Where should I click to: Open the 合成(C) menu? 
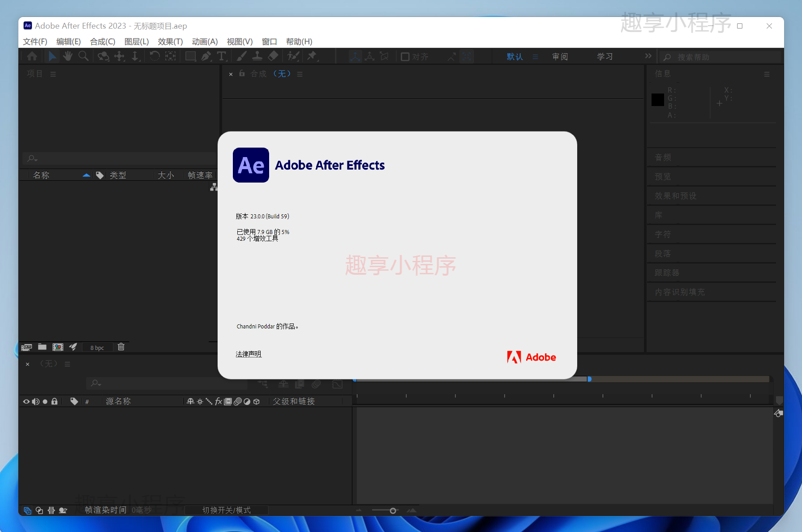click(x=103, y=42)
